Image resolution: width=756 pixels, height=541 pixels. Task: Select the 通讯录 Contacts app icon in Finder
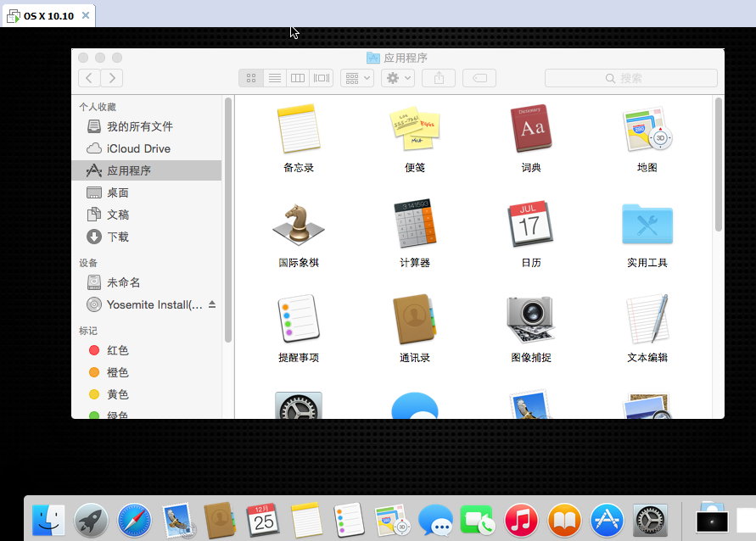[415, 319]
